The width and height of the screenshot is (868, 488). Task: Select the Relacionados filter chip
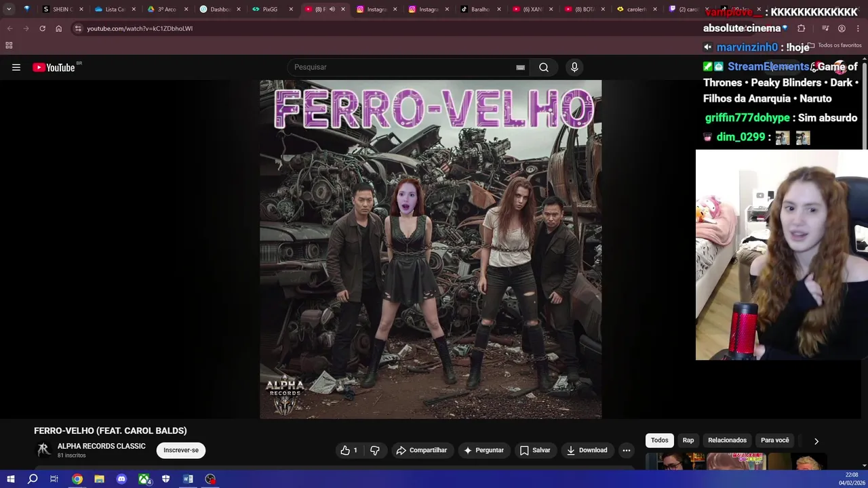(727, 441)
